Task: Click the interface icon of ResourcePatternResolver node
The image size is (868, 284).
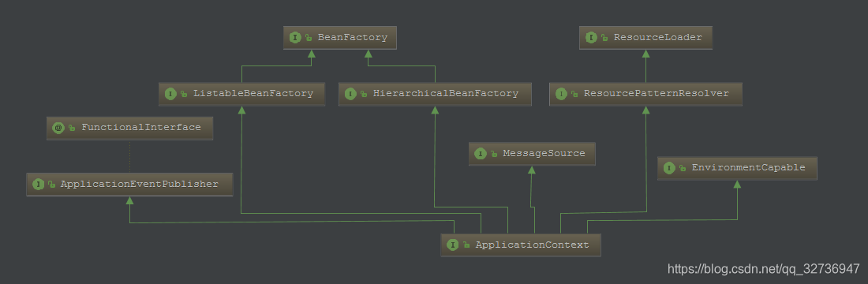Action: [x=561, y=94]
